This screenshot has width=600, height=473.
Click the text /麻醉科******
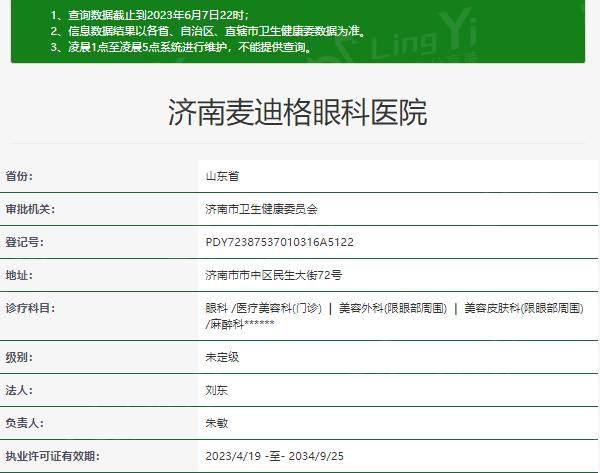(x=240, y=325)
